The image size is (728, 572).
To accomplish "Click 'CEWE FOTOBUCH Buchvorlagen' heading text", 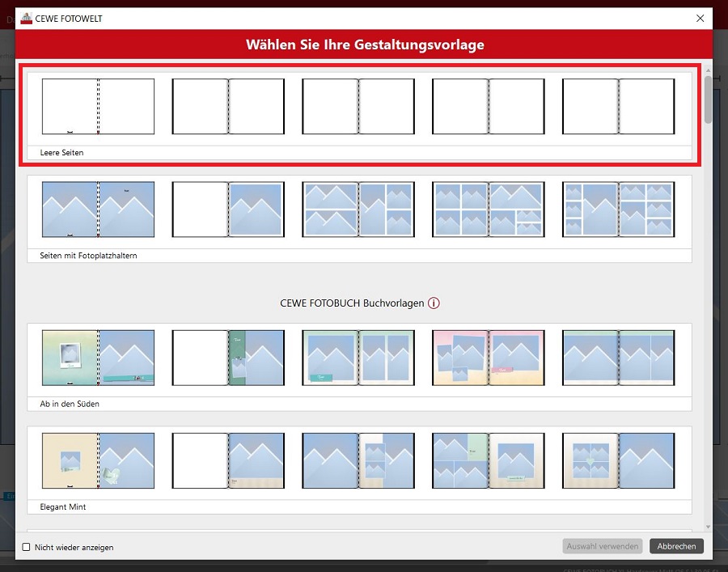I will (x=352, y=303).
